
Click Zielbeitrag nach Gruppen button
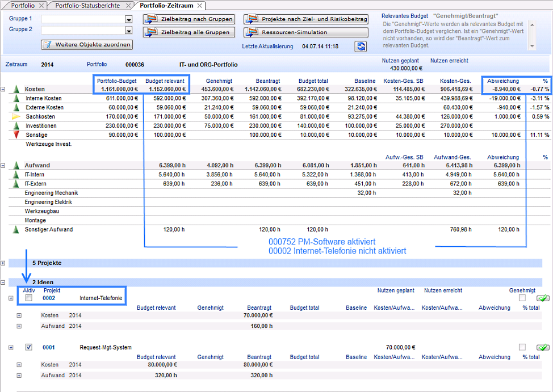pos(189,19)
